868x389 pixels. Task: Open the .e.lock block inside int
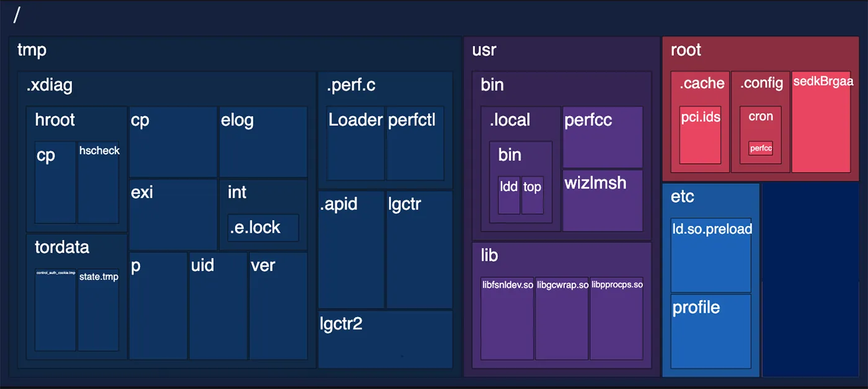(263, 228)
